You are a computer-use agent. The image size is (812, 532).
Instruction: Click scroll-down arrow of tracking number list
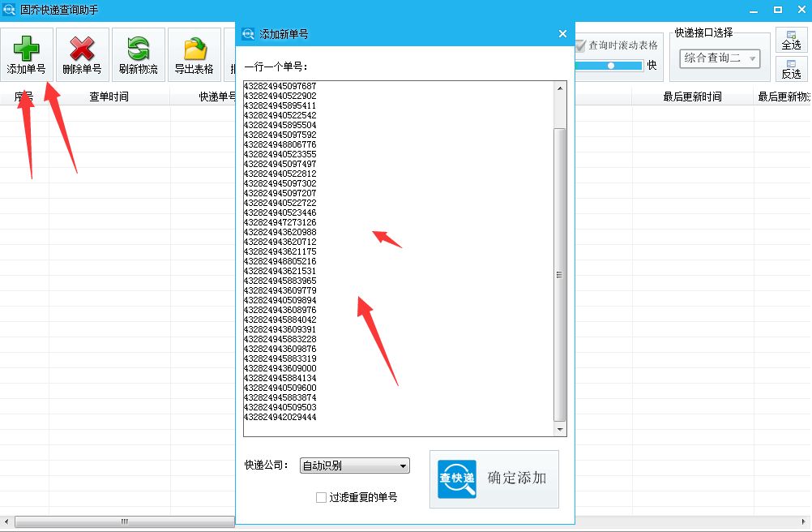[560, 430]
